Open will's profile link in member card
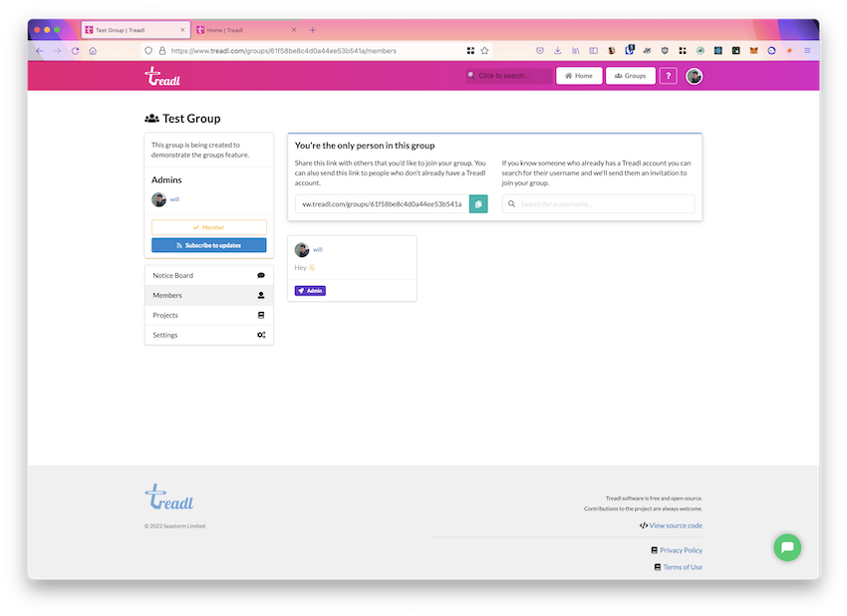The height and width of the screenshot is (616, 847). (318, 249)
